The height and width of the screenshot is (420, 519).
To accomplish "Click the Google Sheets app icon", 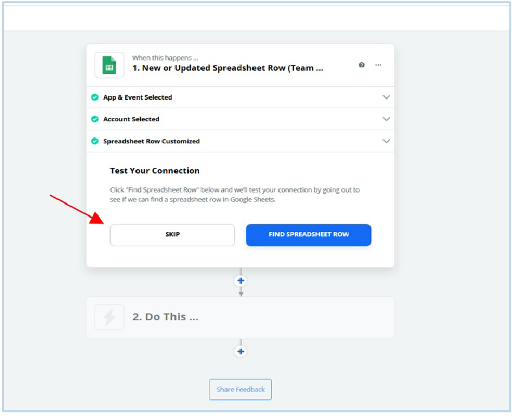I will 109,65.
